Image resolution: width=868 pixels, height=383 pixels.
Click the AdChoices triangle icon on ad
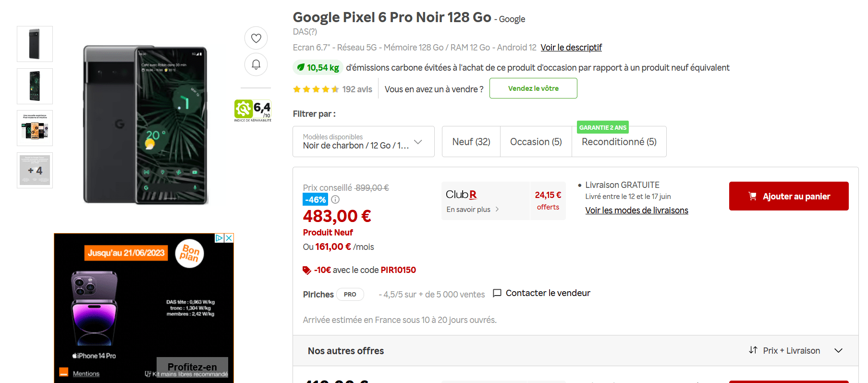[x=219, y=238]
